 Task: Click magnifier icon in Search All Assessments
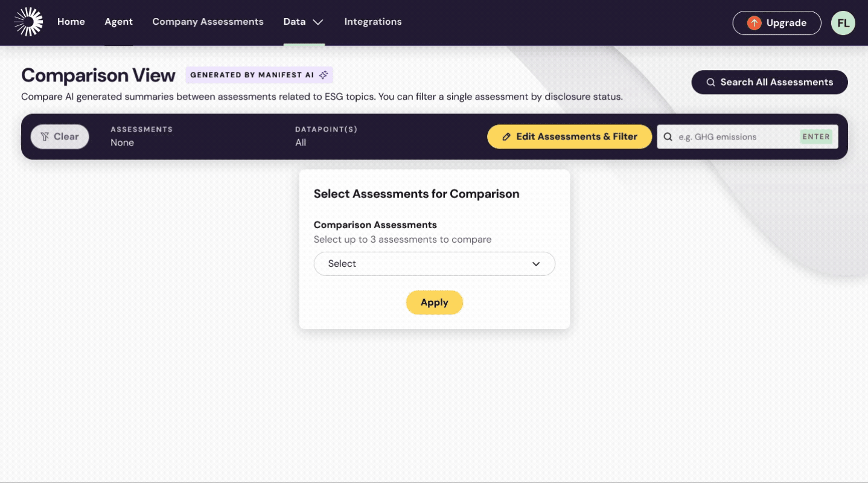coord(711,83)
